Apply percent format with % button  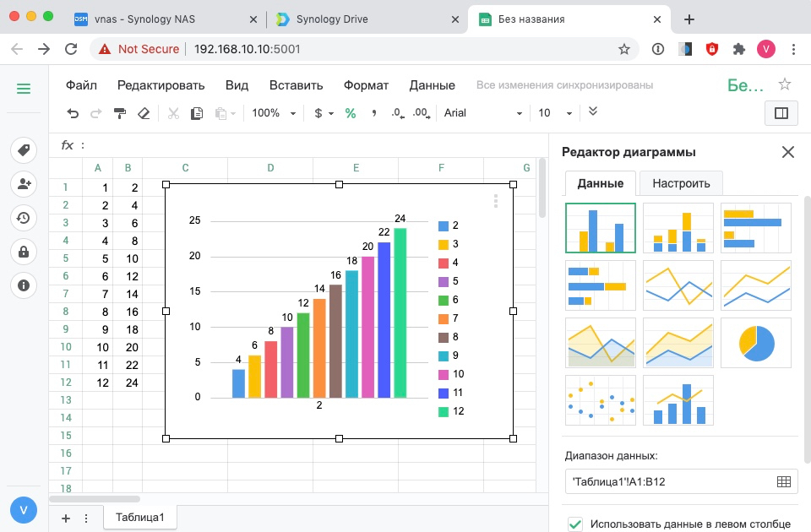click(x=350, y=113)
